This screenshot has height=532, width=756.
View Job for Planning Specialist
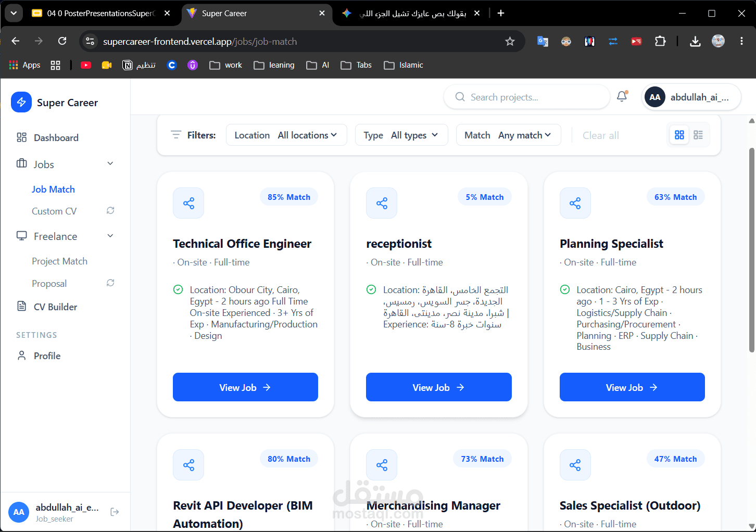tap(632, 387)
